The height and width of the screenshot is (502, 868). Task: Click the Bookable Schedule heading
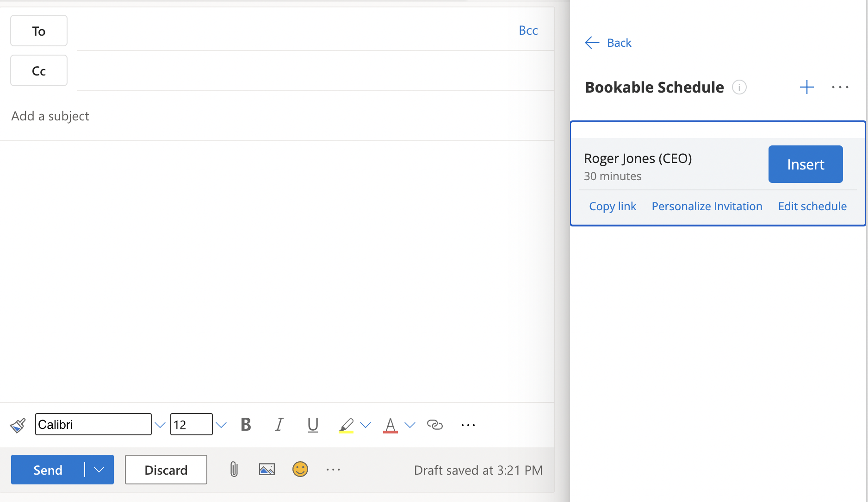point(654,87)
